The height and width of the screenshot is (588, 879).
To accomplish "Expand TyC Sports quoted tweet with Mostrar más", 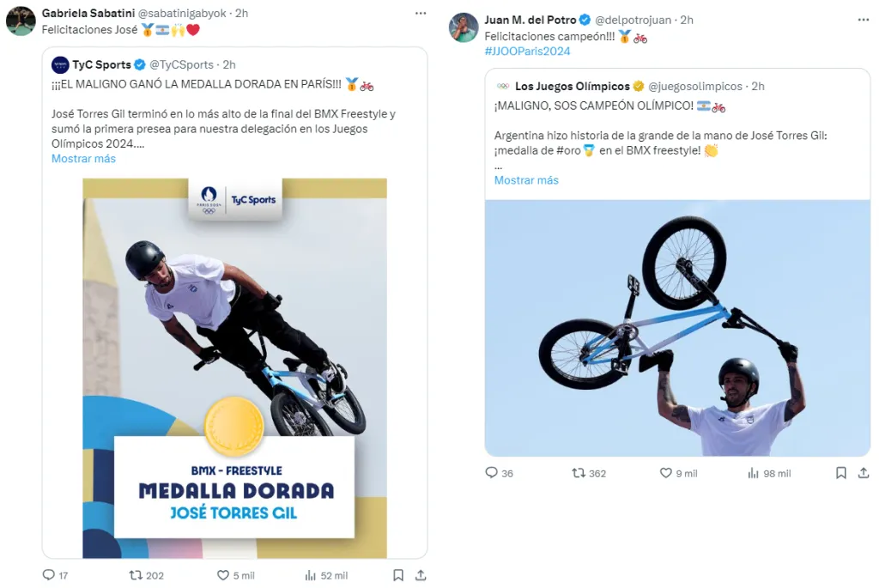I will (x=83, y=159).
